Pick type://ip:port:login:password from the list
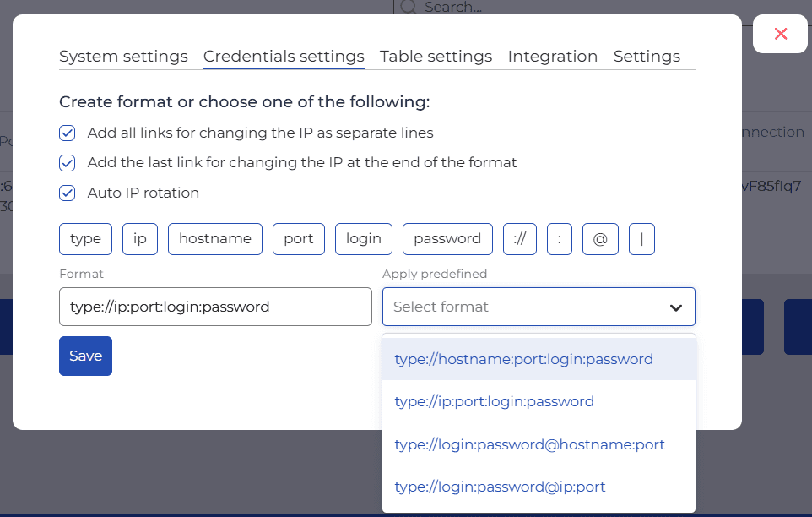The width and height of the screenshot is (812, 517). coord(494,401)
